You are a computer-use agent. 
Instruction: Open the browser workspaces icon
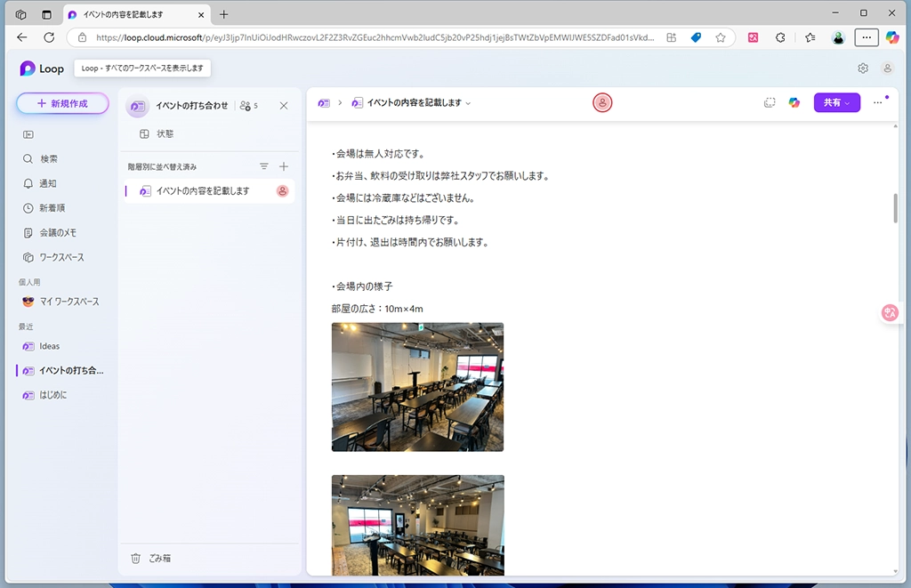(x=21, y=14)
